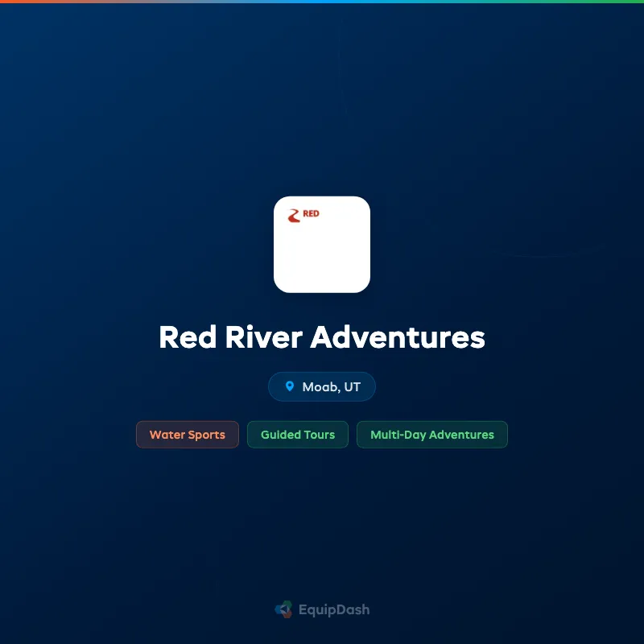The height and width of the screenshot is (644, 644).
Task: Click the gradient accent bar at the top
Action: pyautogui.click(x=322, y=2)
